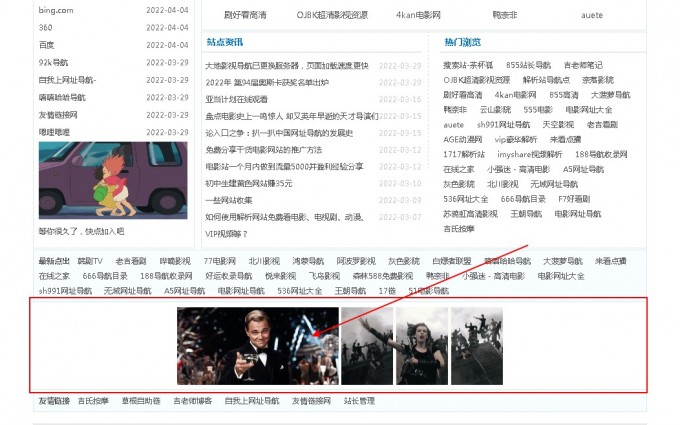Open 855站长导航 in 热门浏览
This screenshot has width=680, height=425.
(528, 65)
